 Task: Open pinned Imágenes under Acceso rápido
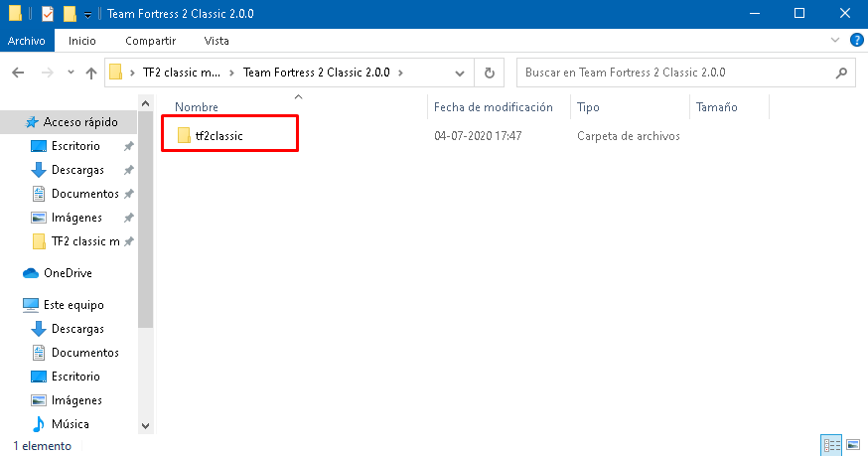76,218
